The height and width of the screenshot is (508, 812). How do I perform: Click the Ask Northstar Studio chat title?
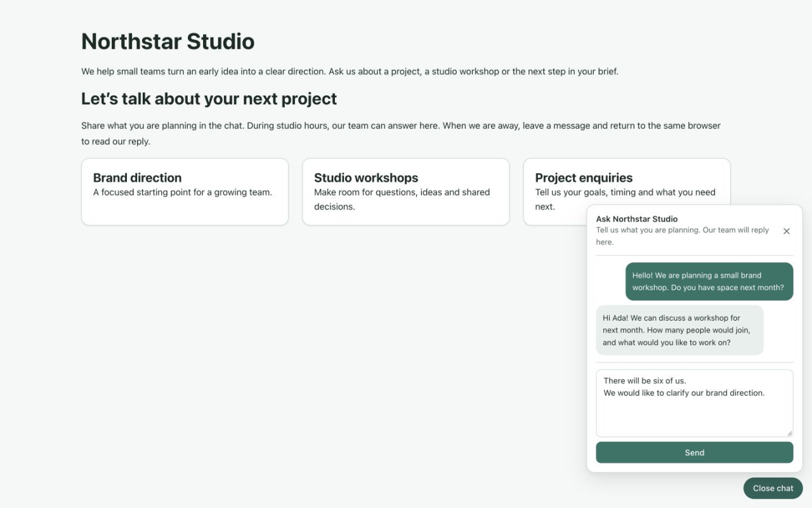click(x=637, y=218)
